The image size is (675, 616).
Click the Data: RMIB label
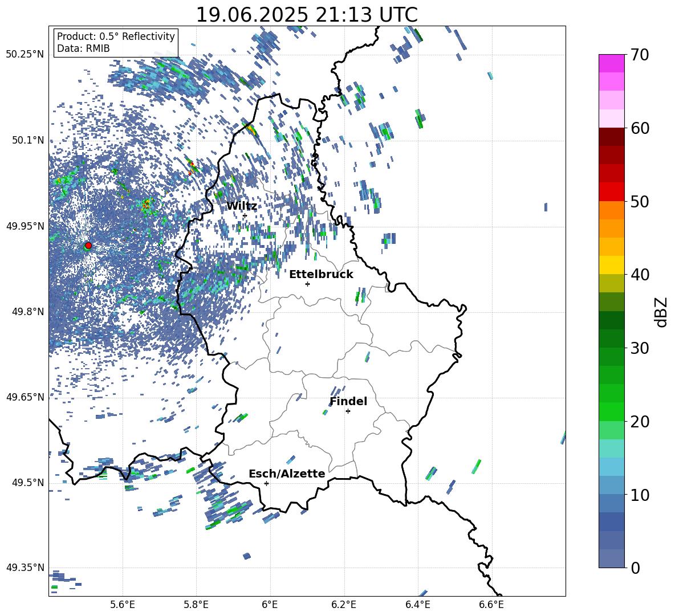point(83,48)
